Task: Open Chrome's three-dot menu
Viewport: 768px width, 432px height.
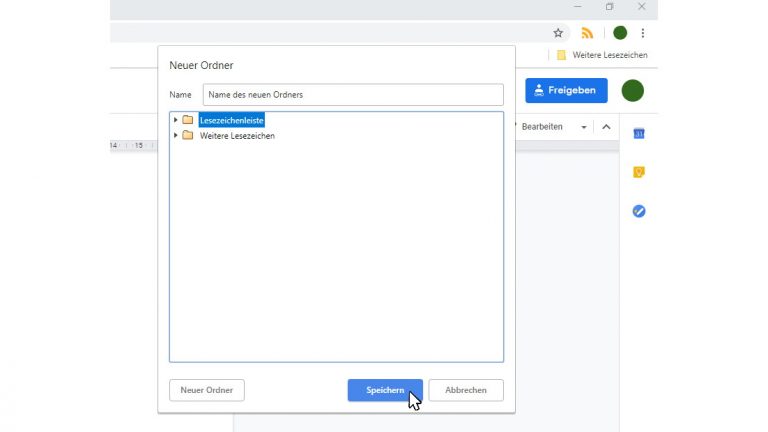Action: [643, 33]
